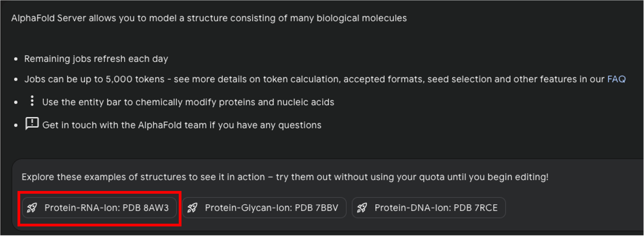Load the PDB 7RCE example
The image size is (644, 236).
pos(436,208)
